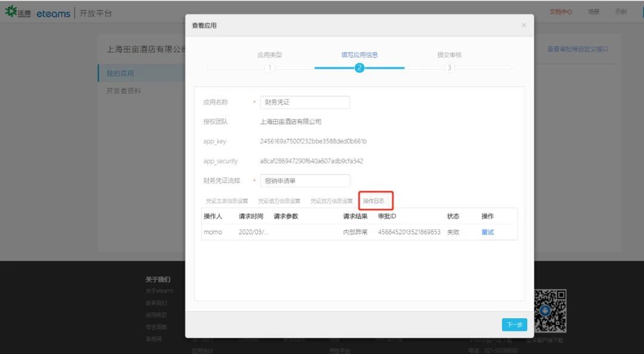Click app_security value a8caf286947290f640a607adb9cfa342
644x354 pixels.
click(311, 161)
